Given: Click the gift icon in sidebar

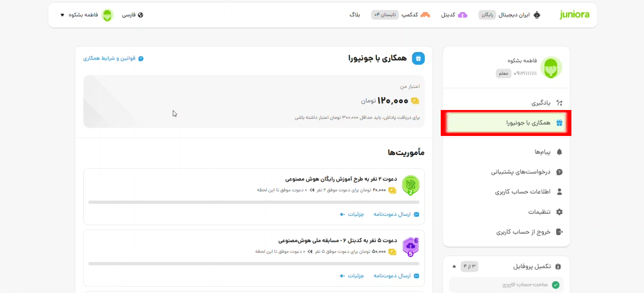Looking at the screenshot, I should 559,123.
